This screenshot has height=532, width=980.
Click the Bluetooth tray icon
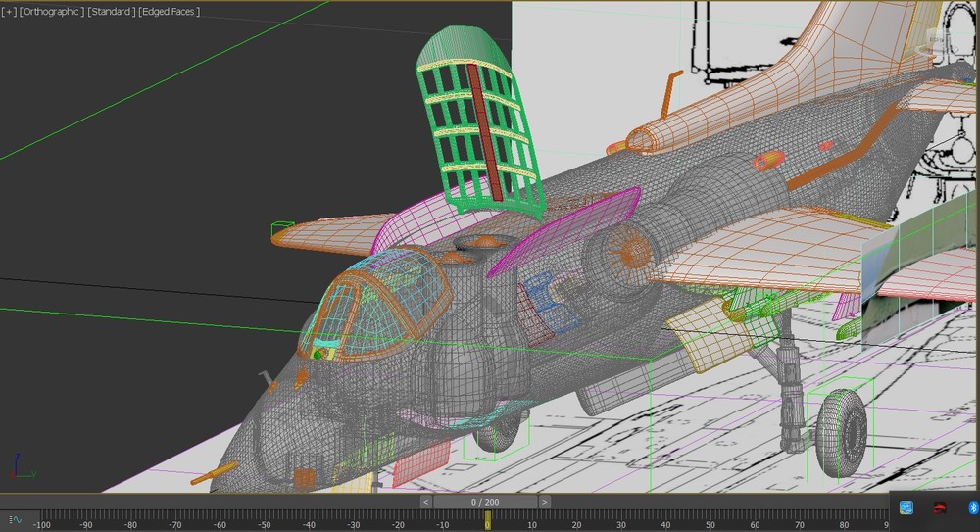point(974,508)
